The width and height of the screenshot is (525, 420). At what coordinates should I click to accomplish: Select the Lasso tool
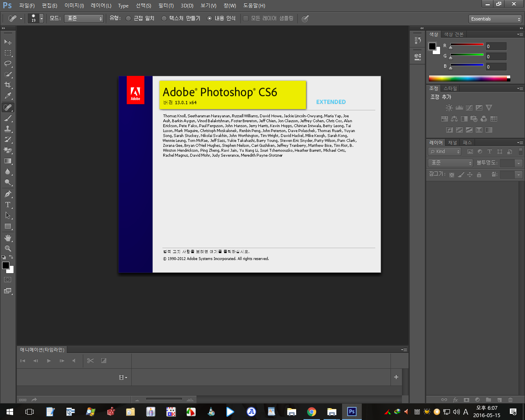click(8, 64)
